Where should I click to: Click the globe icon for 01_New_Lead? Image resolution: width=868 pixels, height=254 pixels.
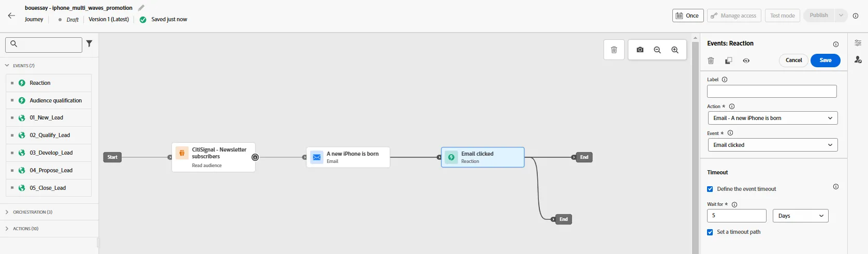(x=22, y=118)
